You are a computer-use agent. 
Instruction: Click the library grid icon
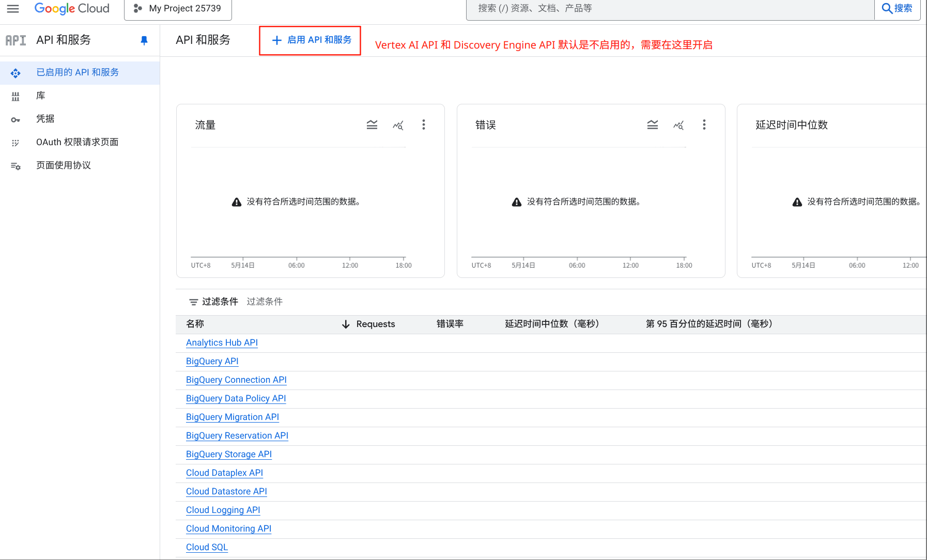[16, 97]
